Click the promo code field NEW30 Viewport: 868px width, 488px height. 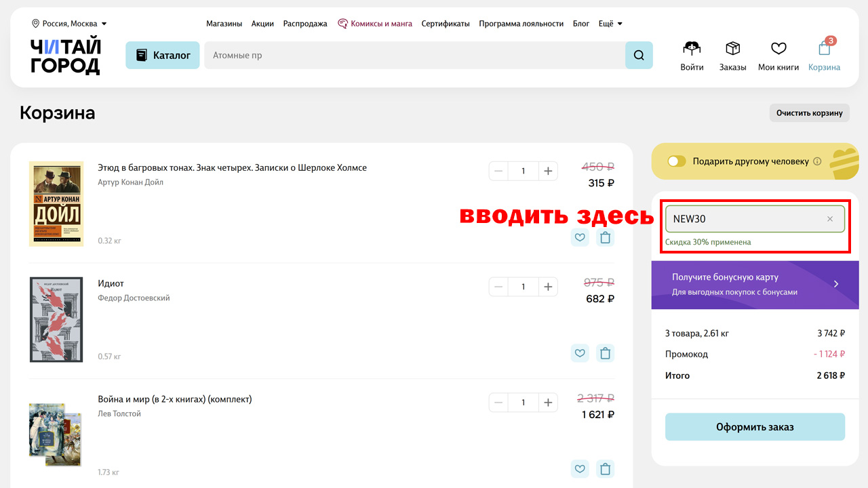tap(755, 219)
